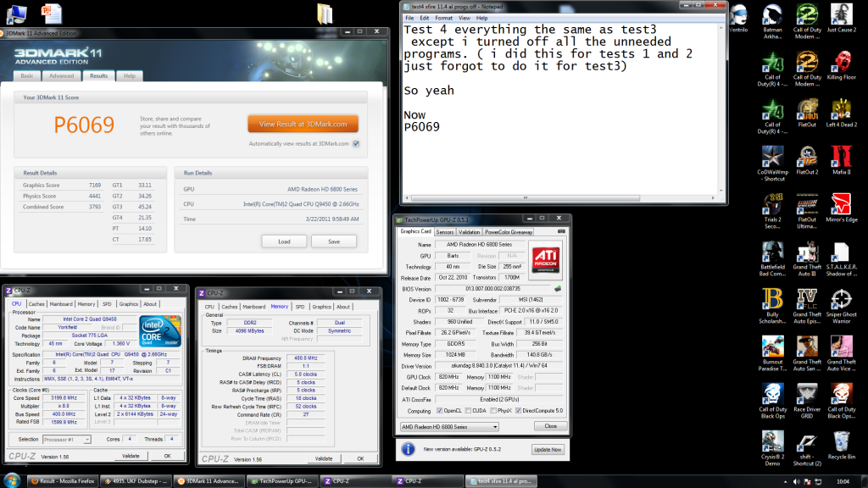Select Bully Scholarship Edition icon
Viewport: 868px width, 488px height.
click(x=772, y=306)
